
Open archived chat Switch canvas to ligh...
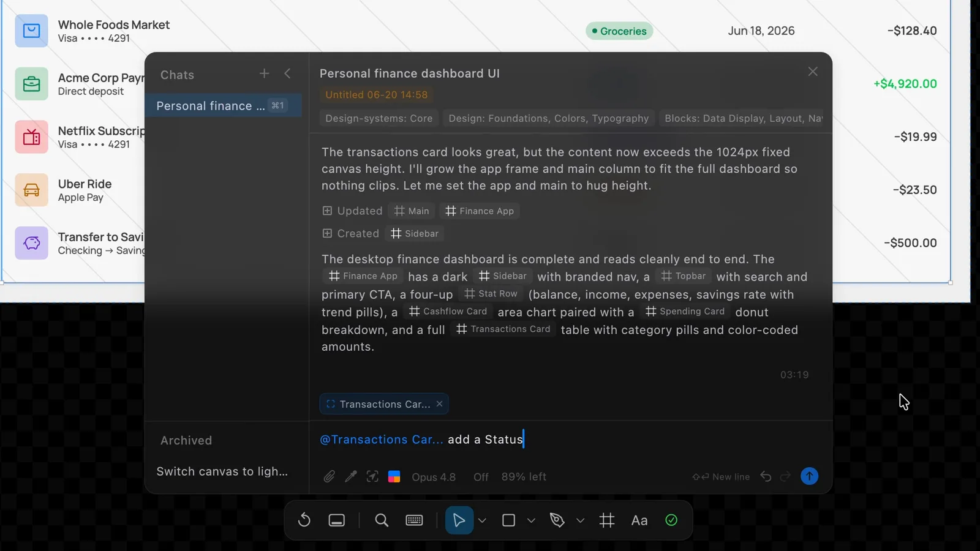pos(222,471)
